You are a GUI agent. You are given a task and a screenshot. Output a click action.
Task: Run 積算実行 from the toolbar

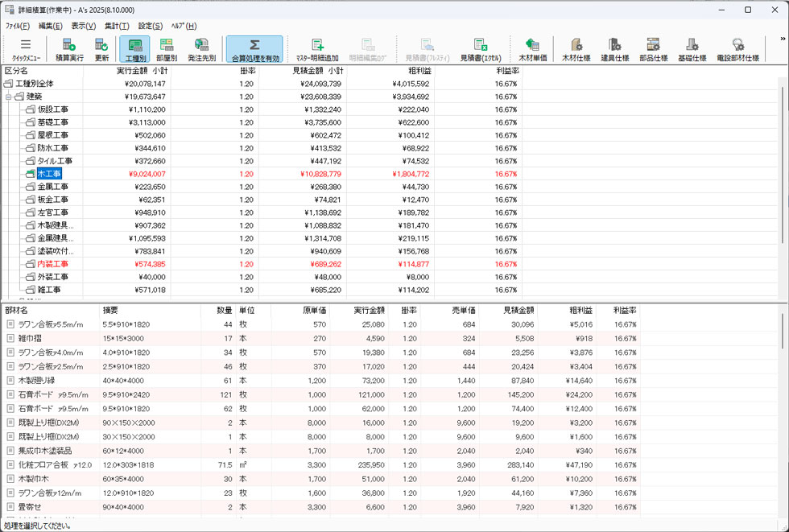69,49
